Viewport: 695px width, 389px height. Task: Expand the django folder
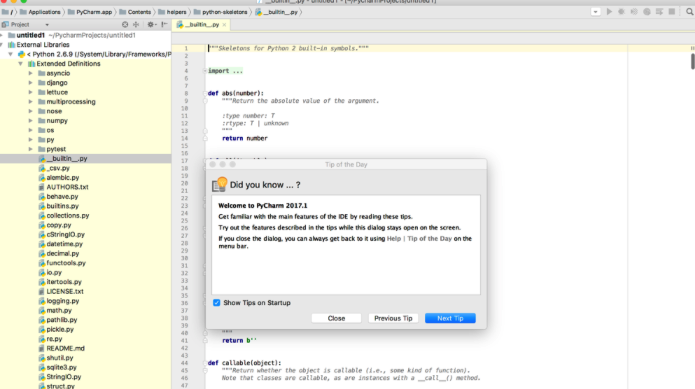pyautogui.click(x=31, y=83)
